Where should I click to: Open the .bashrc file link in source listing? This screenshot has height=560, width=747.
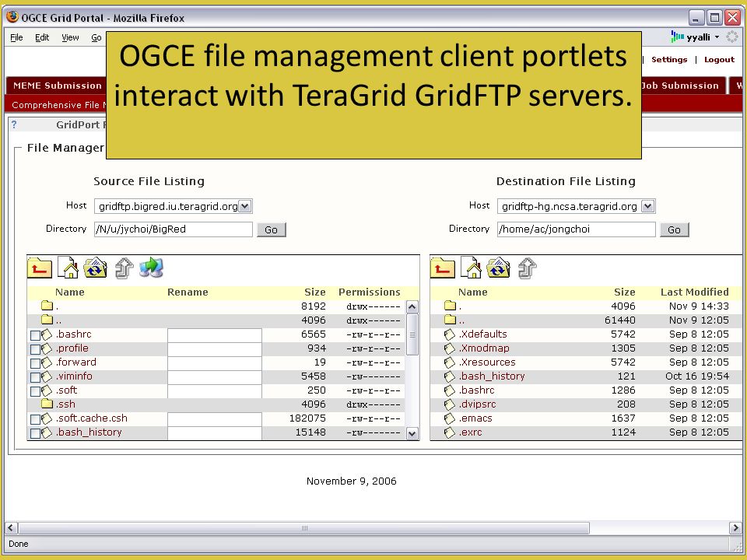pyautogui.click(x=73, y=334)
